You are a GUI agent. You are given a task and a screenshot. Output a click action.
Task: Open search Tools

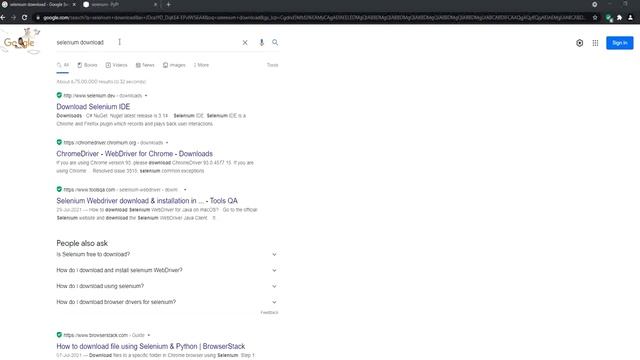tap(272, 65)
